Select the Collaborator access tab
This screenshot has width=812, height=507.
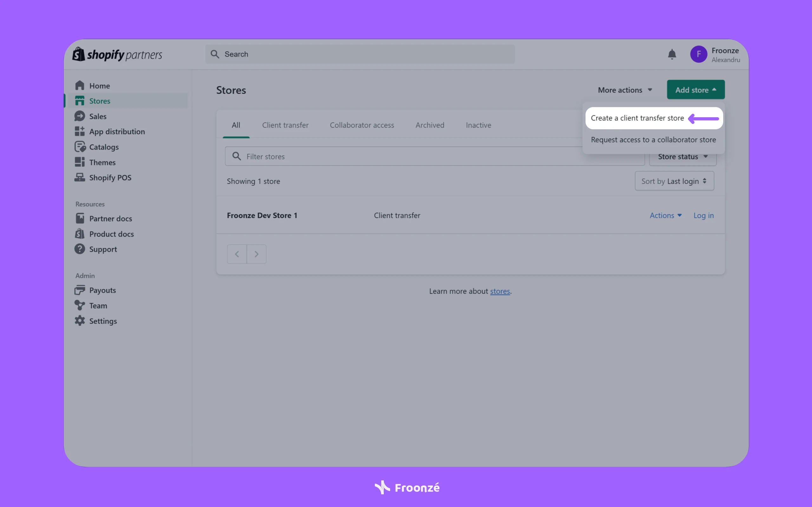coord(362,125)
